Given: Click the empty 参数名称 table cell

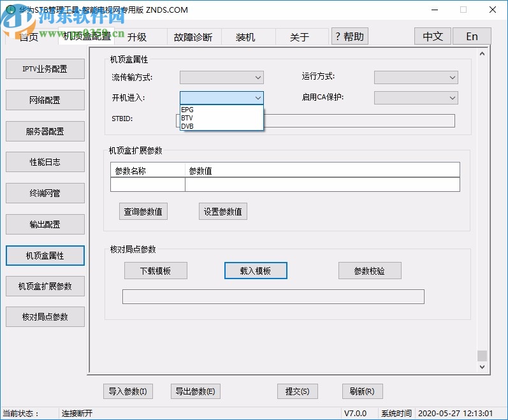Looking at the screenshot, I should point(148,185).
